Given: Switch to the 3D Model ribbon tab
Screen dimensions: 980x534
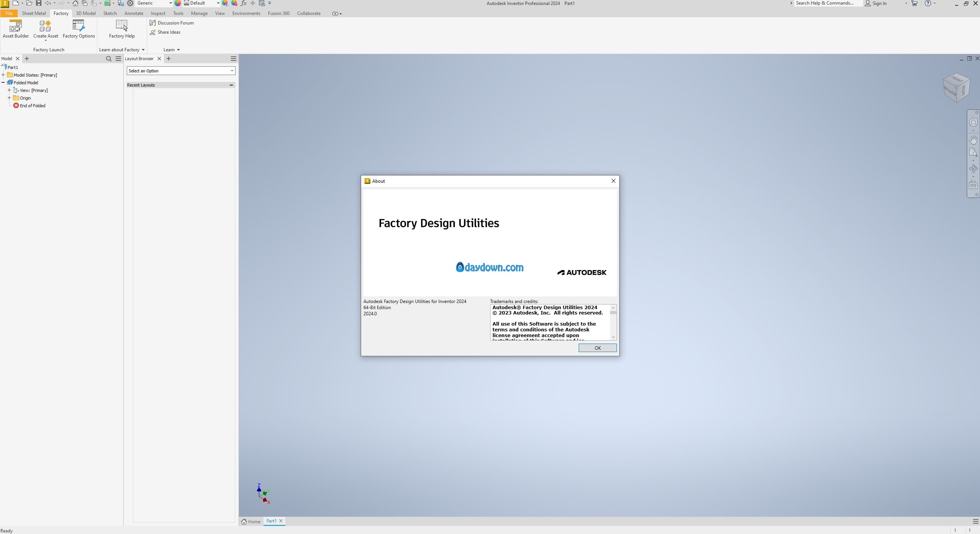Looking at the screenshot, I should tap(86, 13).
